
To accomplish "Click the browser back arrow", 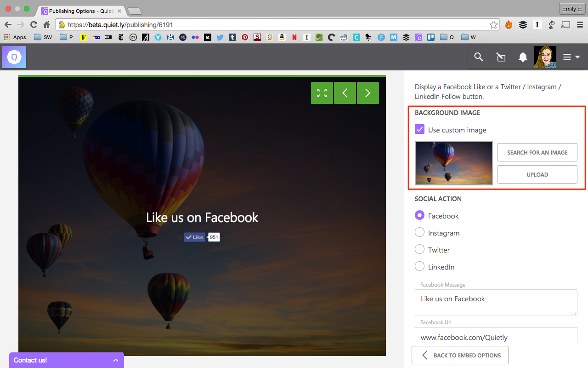I will (x=8, y=25).
